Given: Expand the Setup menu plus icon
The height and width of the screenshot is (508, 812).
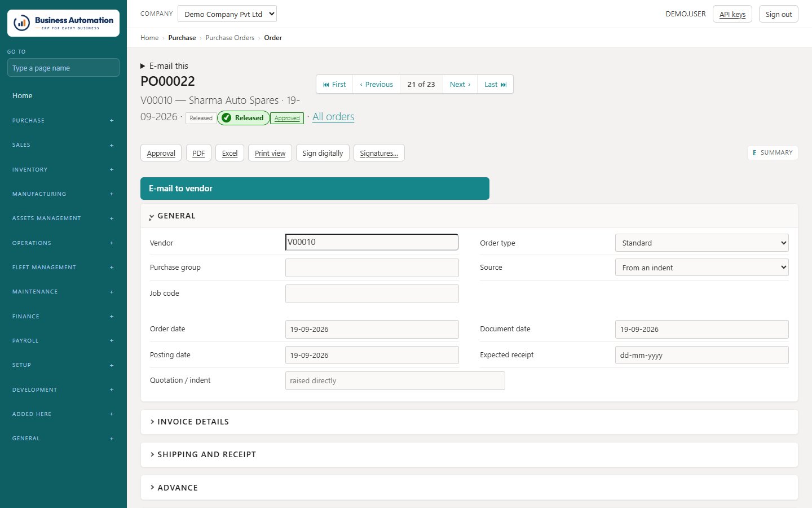Looking at the screenshot, I should (x=112, y=365).
